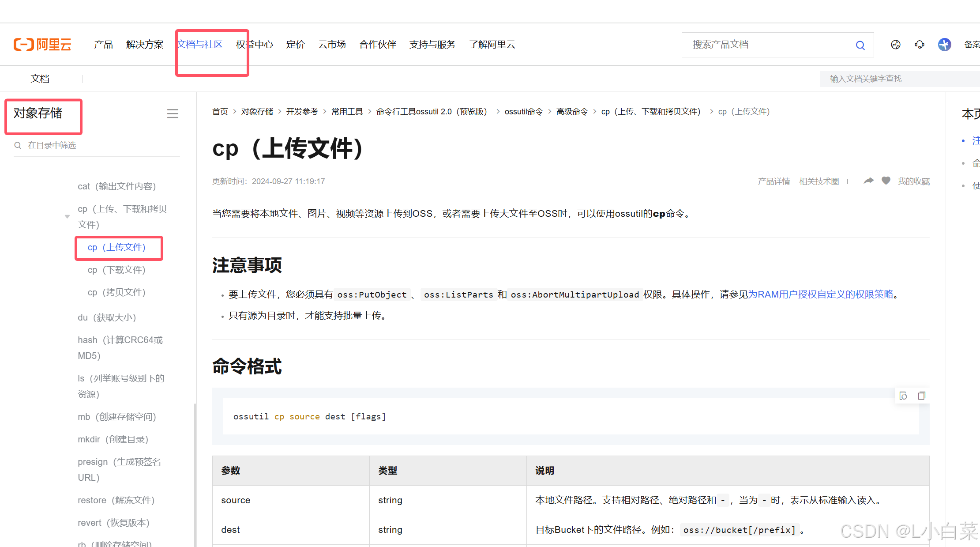Viewport: 980px width, 547px height.
Task: Click the search magnifier icon
Action: point(860,45)
